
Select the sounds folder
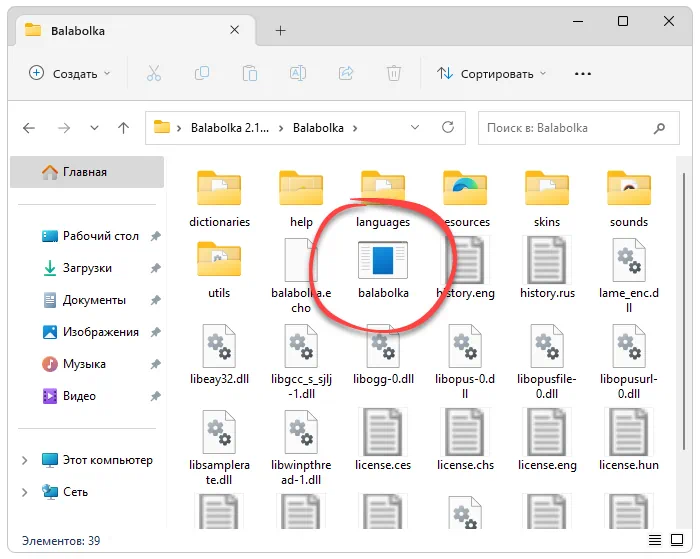(629, 199)
